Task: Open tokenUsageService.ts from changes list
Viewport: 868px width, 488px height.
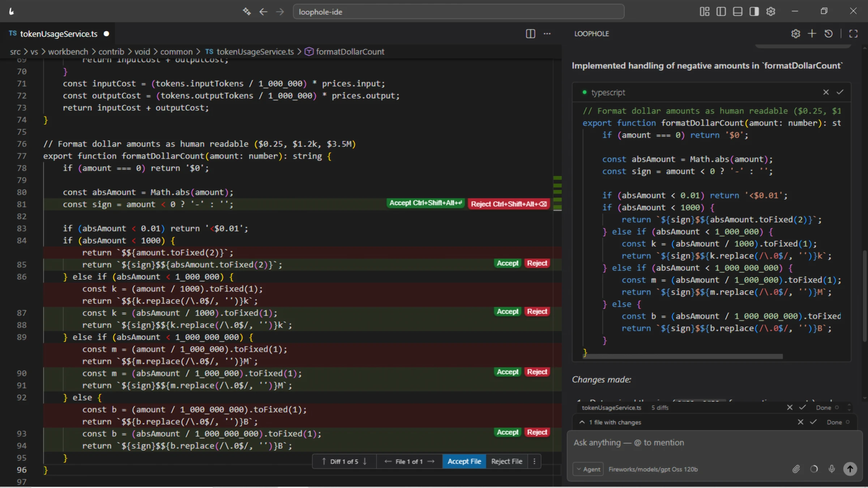Action: (x=611, y=408)
